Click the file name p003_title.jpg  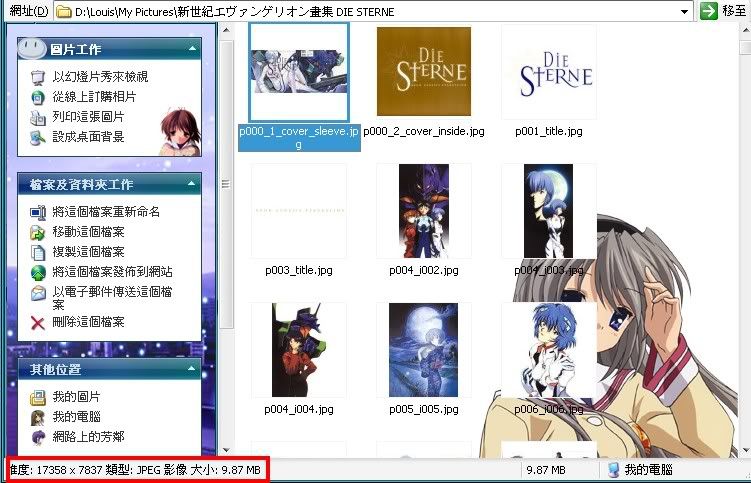299,270
